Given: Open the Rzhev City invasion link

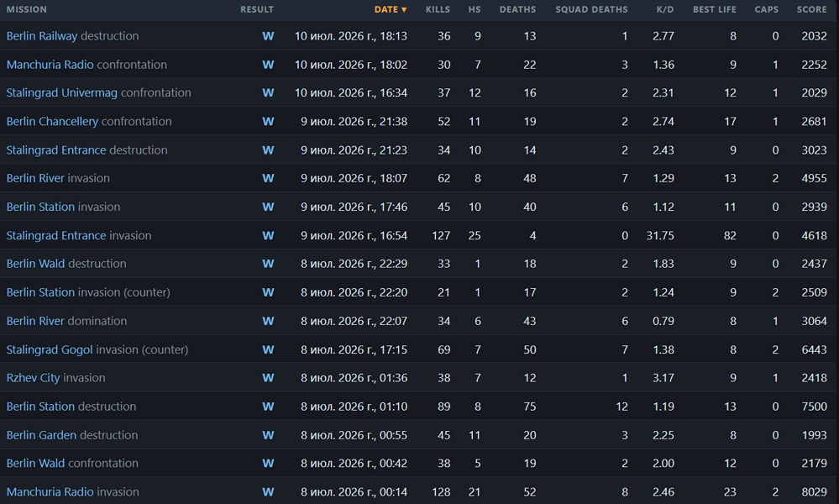Looking at the screenshot, I should coord(55,378).
